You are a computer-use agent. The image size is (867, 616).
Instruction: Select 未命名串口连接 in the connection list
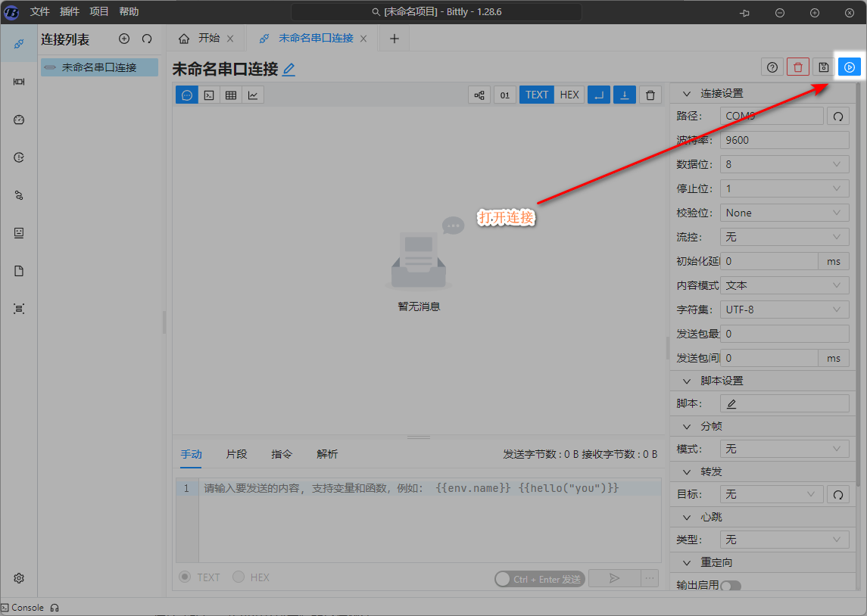pyautogui.click(x=99, y=67)
